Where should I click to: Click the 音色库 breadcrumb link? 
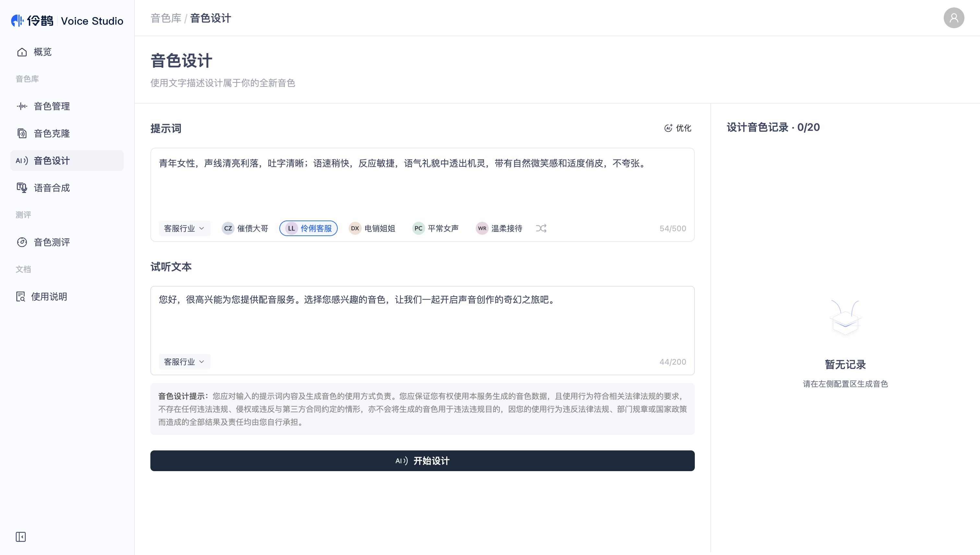click(166, 18)
